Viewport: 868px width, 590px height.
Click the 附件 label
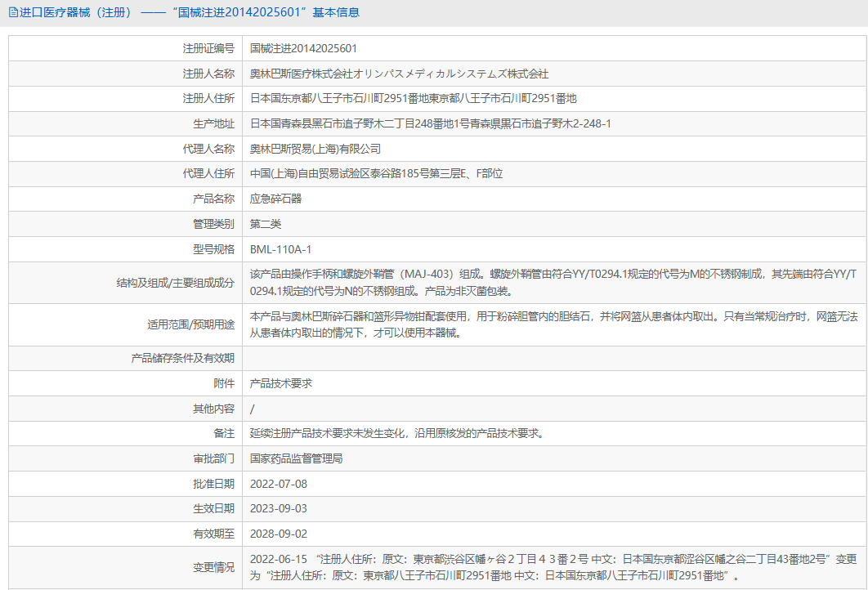tap(224, 383)
